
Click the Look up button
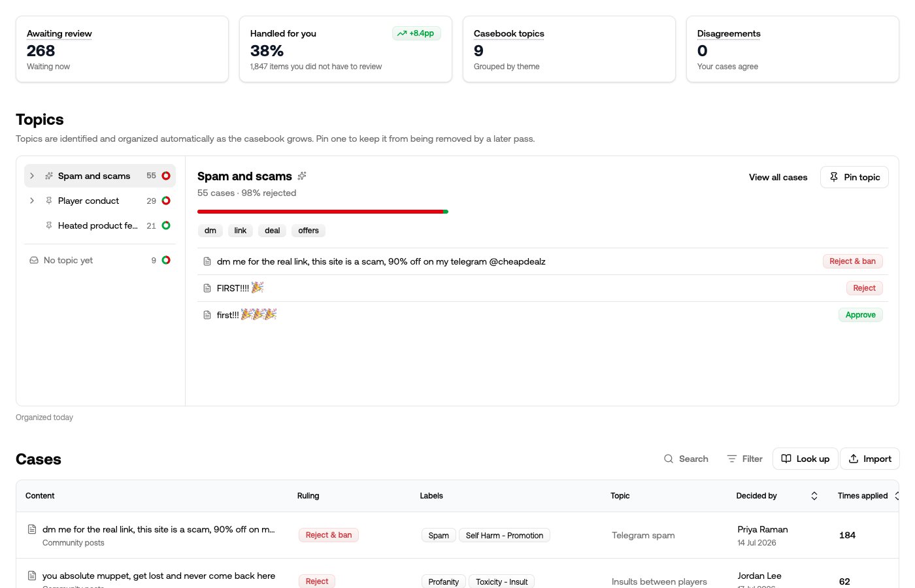point(805,459)
